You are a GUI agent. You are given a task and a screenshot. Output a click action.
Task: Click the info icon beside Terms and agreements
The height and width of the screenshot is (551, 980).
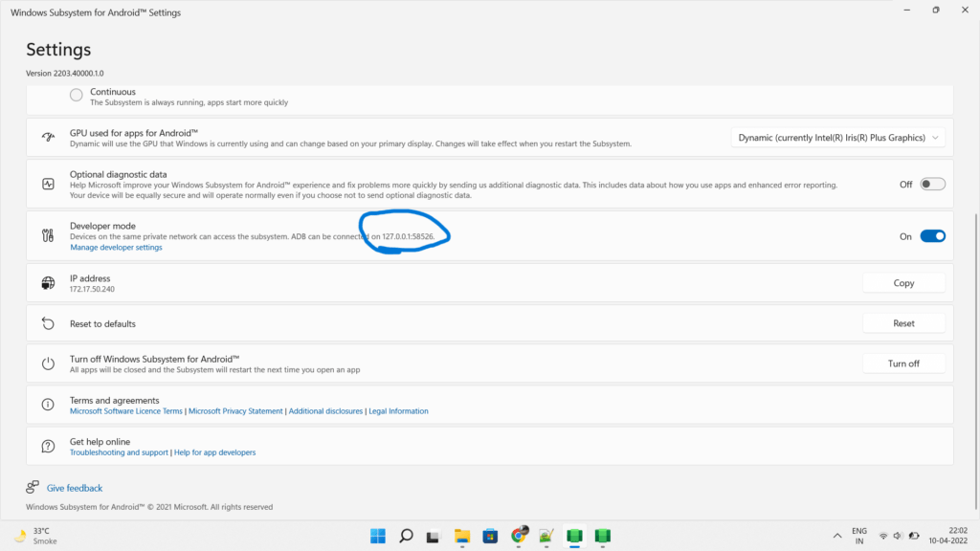click(x=48, y=405)
